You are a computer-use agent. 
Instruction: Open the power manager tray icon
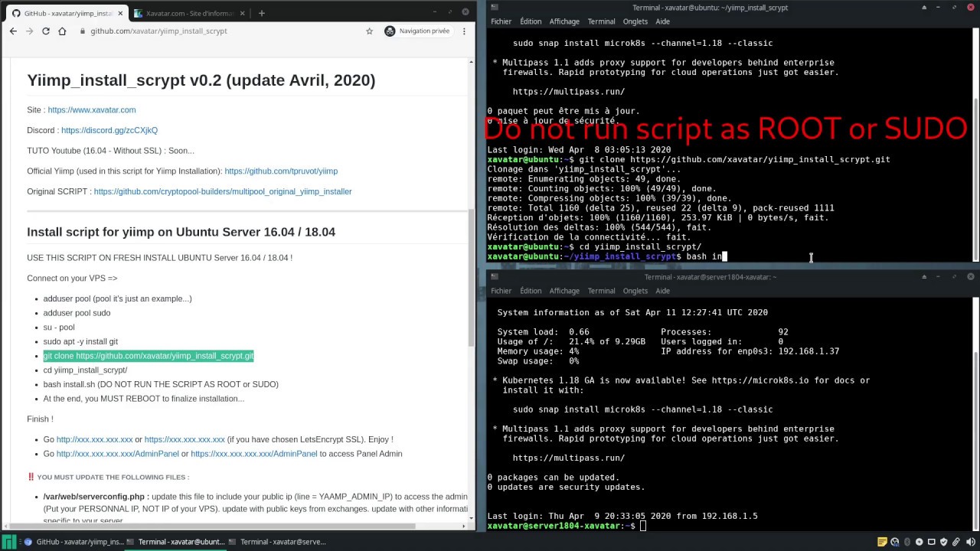(x=920, y=542)
